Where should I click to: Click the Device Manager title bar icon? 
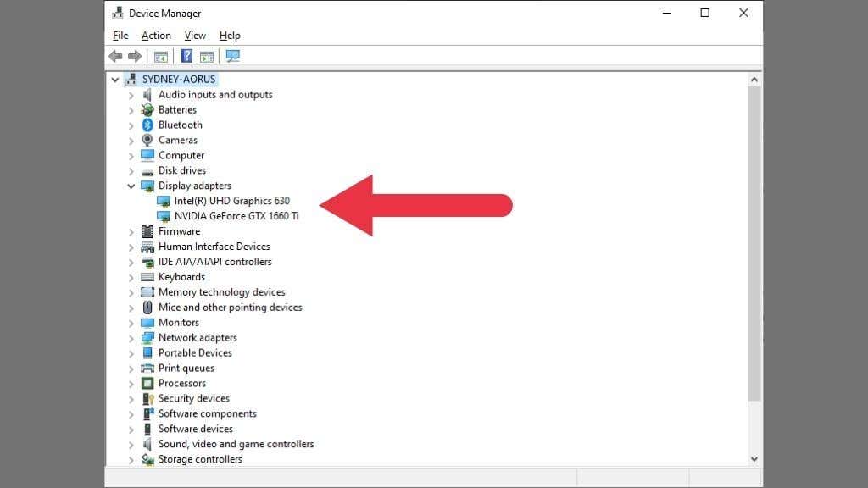pos(117,13)
